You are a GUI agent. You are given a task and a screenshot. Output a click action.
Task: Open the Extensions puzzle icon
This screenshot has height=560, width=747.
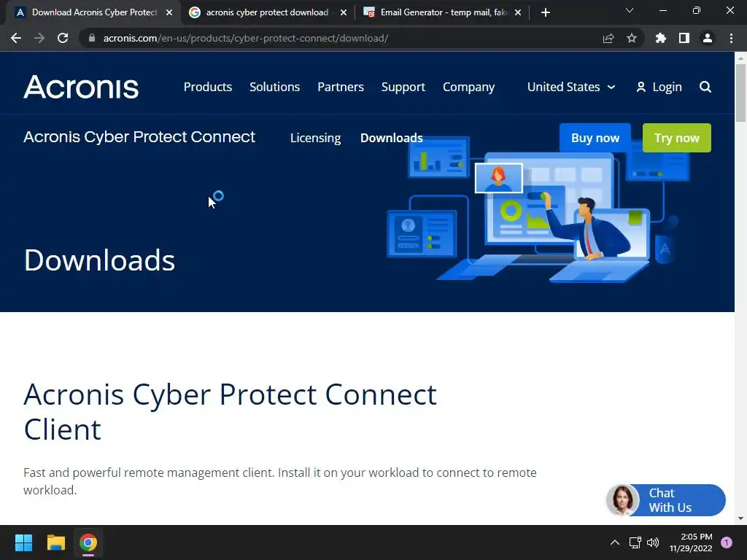tap(660, 38)
